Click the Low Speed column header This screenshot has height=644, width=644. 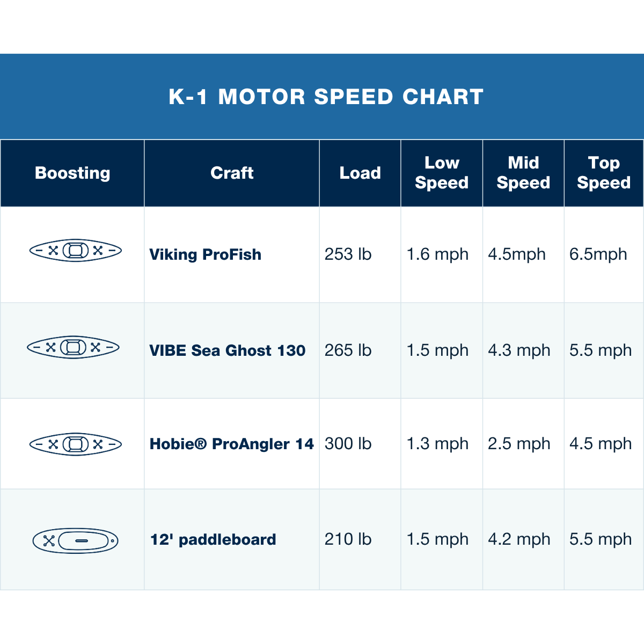click(x=442, y=172)
